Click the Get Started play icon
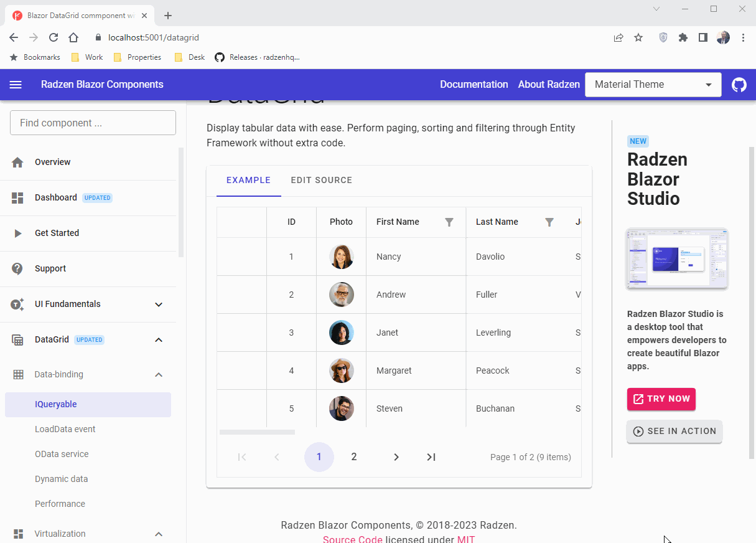Viewport: 756px width, 543px height. (18, 233)
